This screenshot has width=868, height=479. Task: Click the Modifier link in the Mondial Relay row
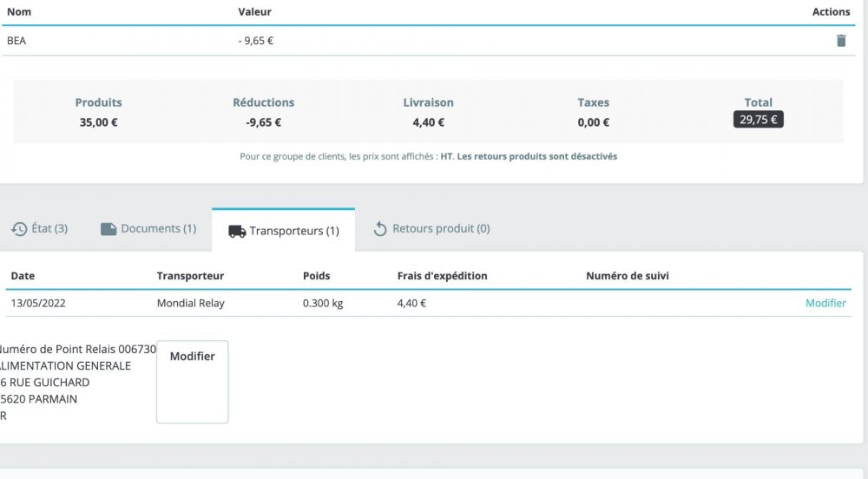pos(825,303)
